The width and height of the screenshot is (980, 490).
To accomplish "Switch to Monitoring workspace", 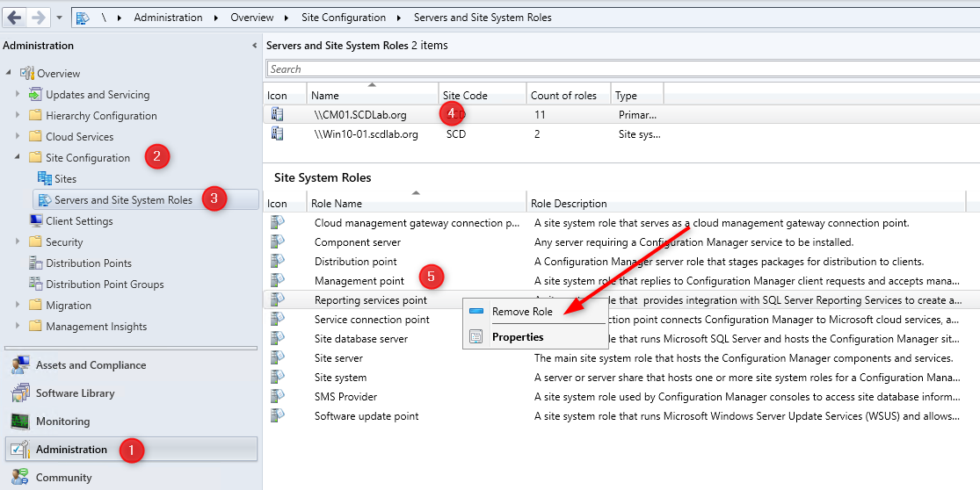I will click(131, 422).
